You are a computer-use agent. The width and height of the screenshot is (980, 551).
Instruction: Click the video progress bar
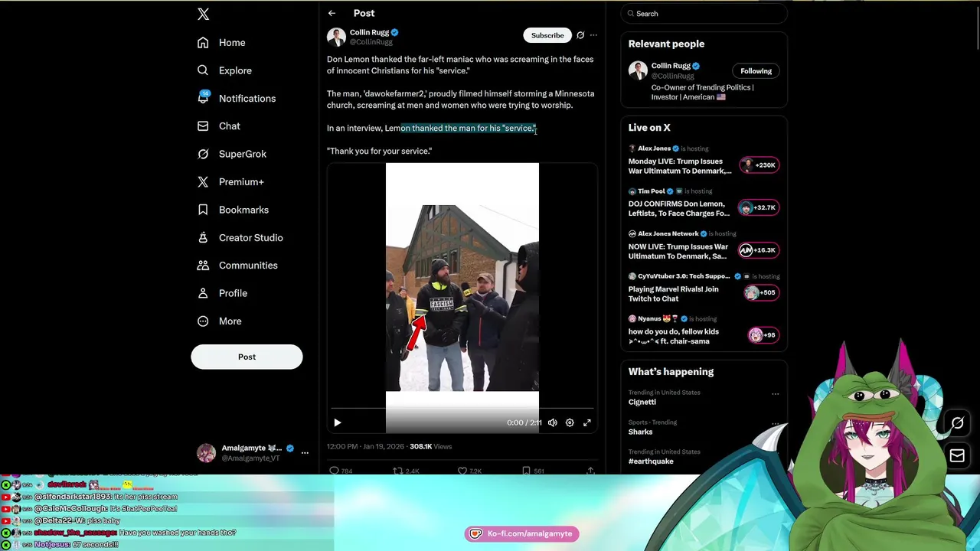point(462,409)
